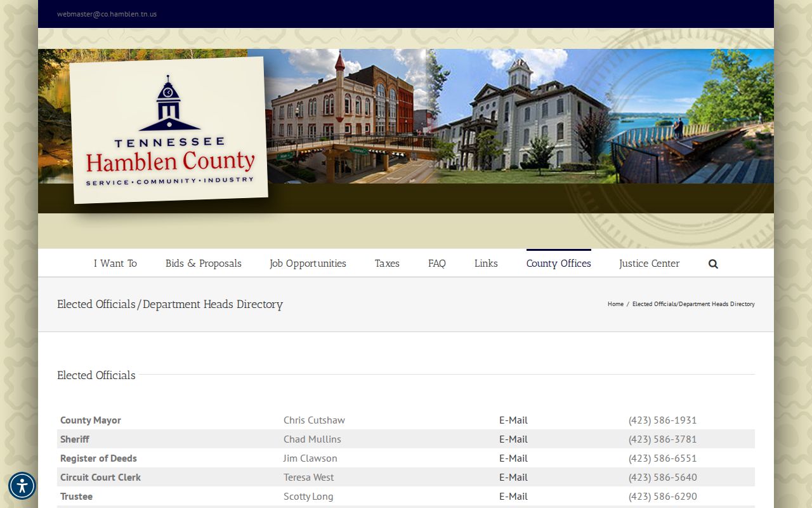Click E-Mail link for Register of Deeds
This screenshot has height=508, width=812.
pyautogui.click(x=513, y=458)
